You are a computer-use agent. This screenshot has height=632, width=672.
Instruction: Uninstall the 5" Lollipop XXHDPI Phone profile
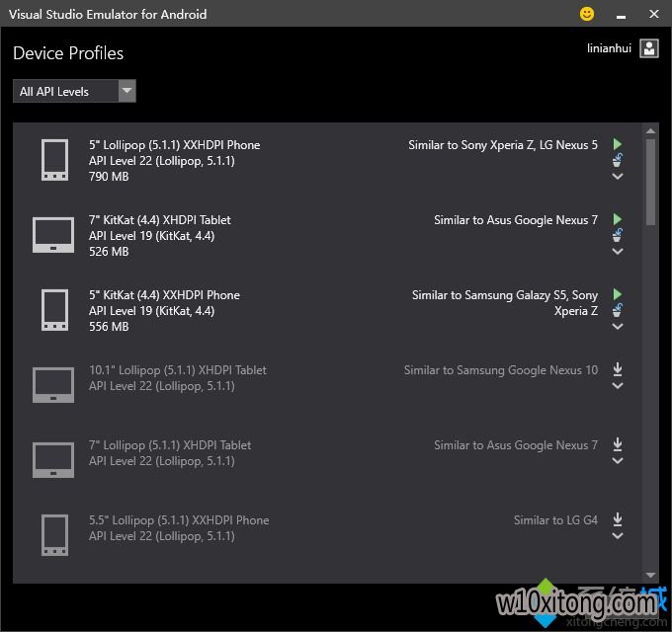pyautogui.click(x=617, y=160)
